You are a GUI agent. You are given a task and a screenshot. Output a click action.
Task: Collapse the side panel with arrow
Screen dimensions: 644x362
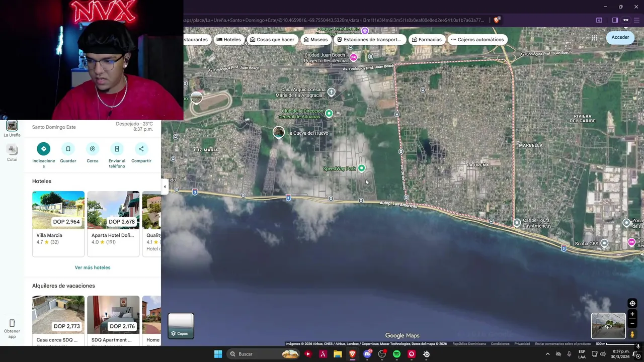(165, 187)
